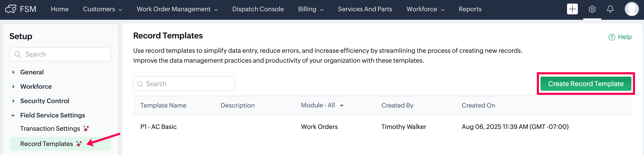Select Transaction Settings in the sidebar
Viewport: 644px width, 155px height.
tap(50, 128)
